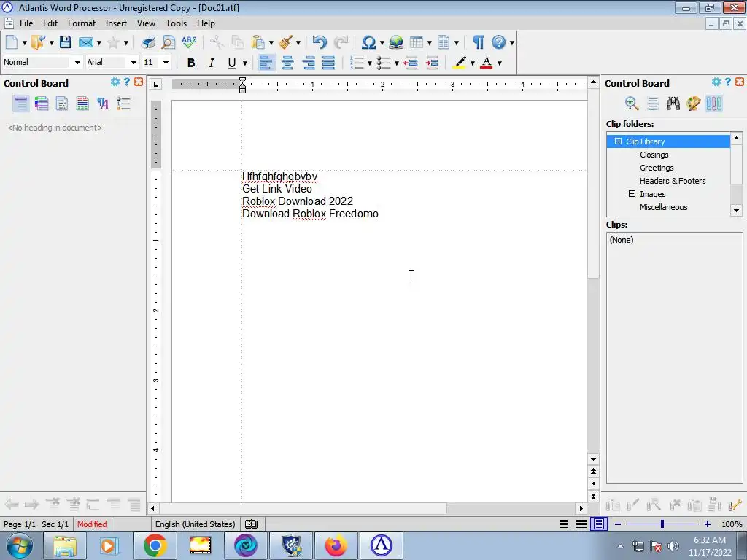Image resolution: width=747 pixels, height=560 pixels.
Task: Collapse the Clip Library tree node
Action: click(618, 141)
